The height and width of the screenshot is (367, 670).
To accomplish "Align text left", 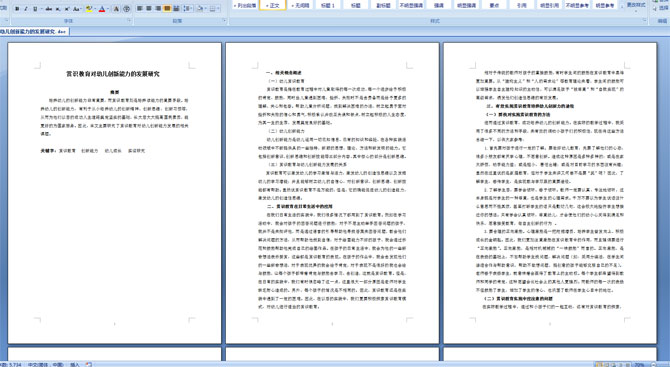I will (139, 8).
